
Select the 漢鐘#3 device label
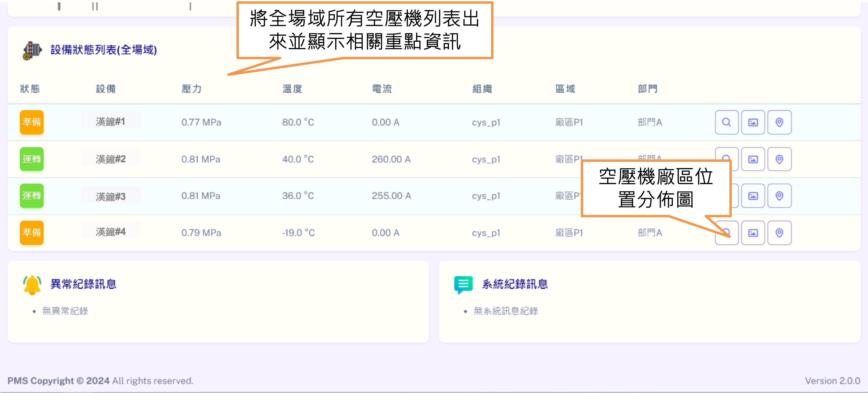click(110, 196)
